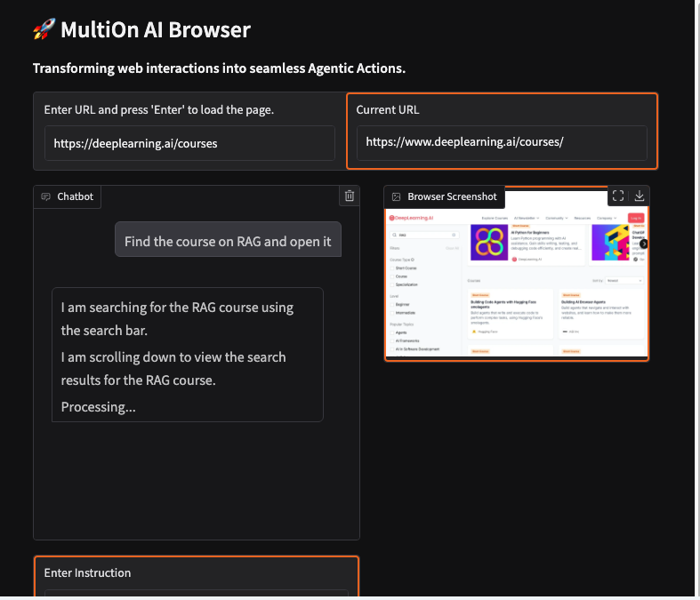Click the isometric blocks course thumbnail
The width and height of the screenshot is (700, 600).
coord(610,243)
